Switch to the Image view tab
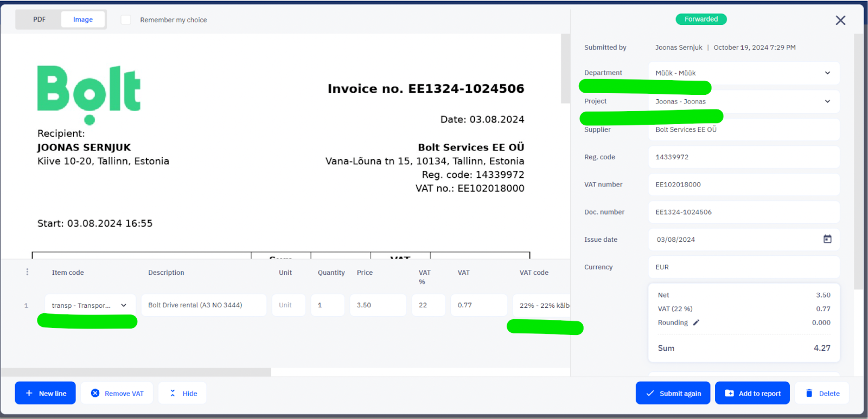This screenshot has height=419, width=868. [82, 20]
